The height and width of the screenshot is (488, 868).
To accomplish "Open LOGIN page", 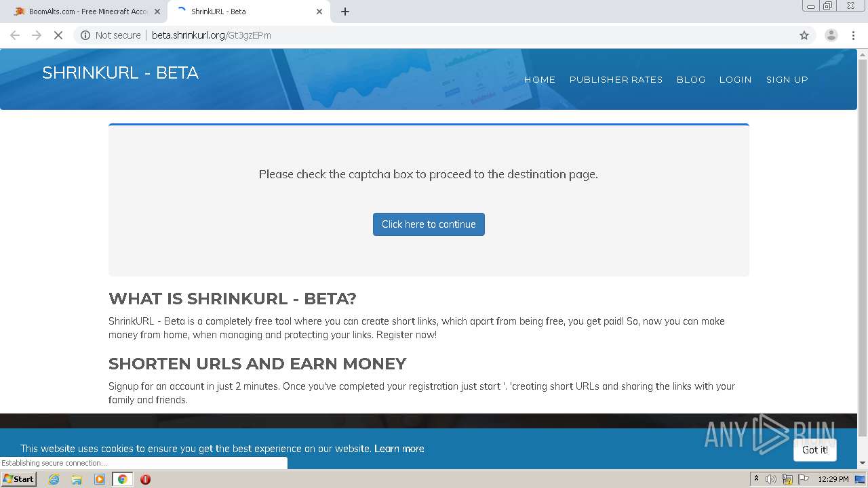I will 735,79.
